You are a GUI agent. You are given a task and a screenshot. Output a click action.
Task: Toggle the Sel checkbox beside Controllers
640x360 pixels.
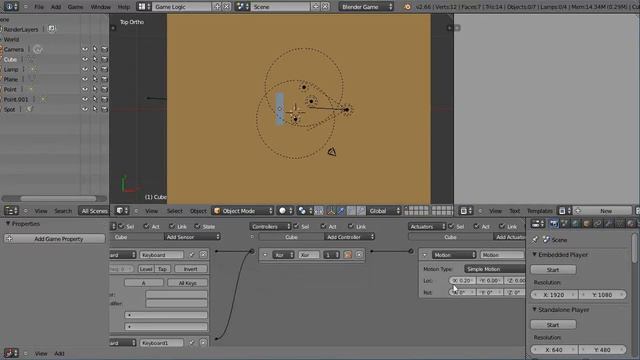[x=296, y=226]
